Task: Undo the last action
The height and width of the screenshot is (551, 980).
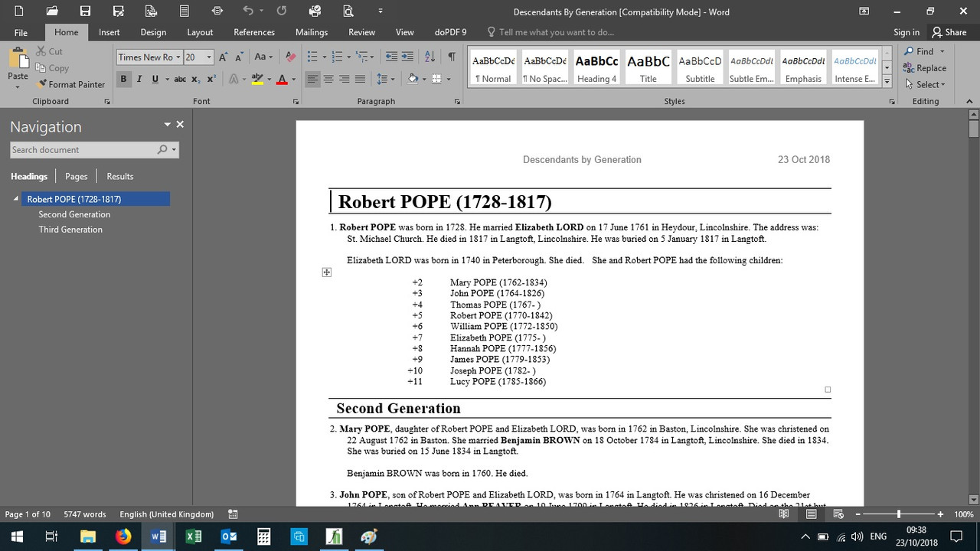Action: 248,11
